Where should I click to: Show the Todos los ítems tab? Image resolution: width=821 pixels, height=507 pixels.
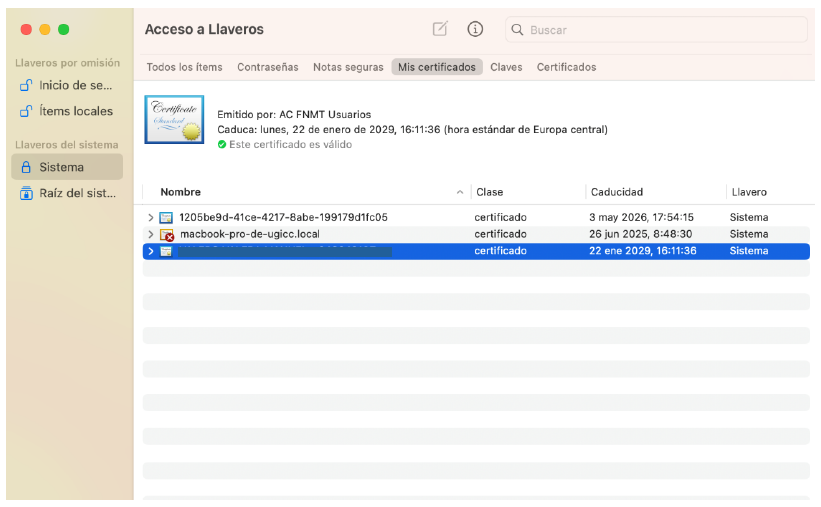pos(184,67)
